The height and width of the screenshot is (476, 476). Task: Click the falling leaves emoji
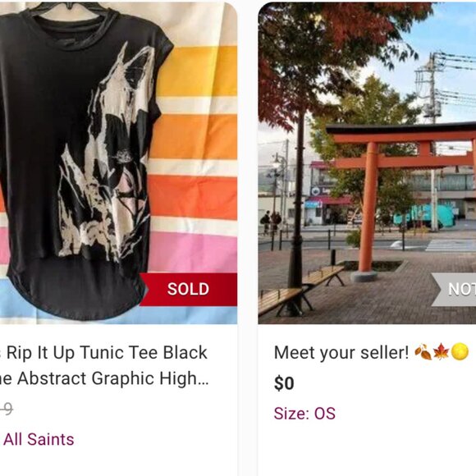[423, 352]
